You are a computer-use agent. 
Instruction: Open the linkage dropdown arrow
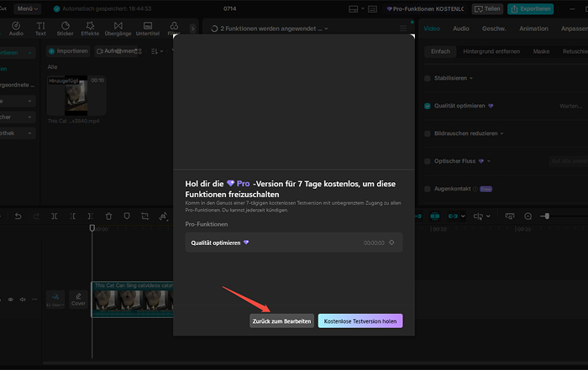point(463,216)
